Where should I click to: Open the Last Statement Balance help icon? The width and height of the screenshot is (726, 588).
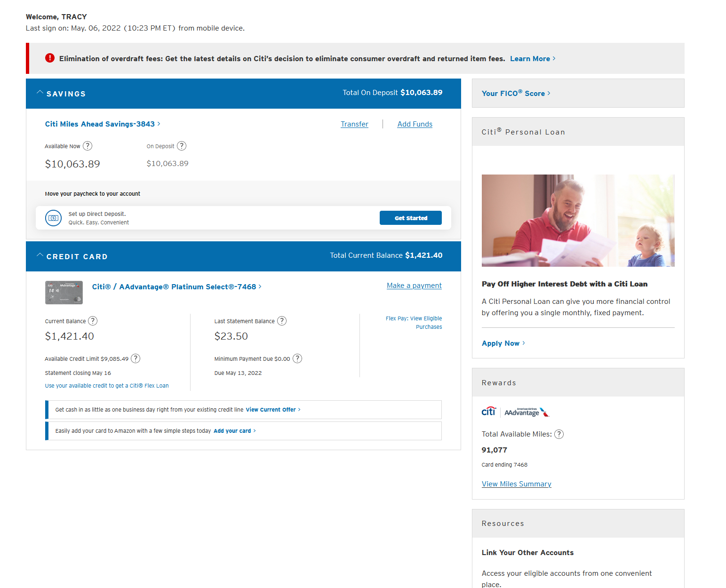tap(282, 321)
